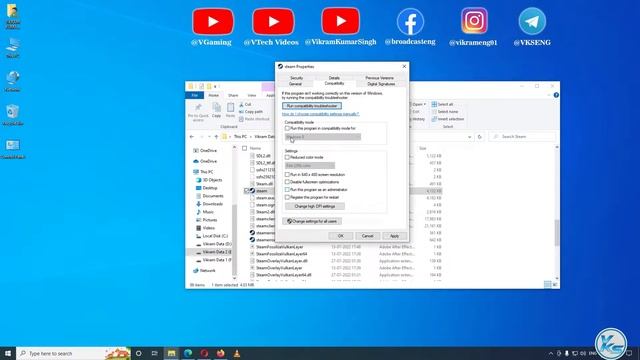Viewport: 640px width, 360px height.
Task: Open the Windows Start menu
Action: (x=8, y=353)
